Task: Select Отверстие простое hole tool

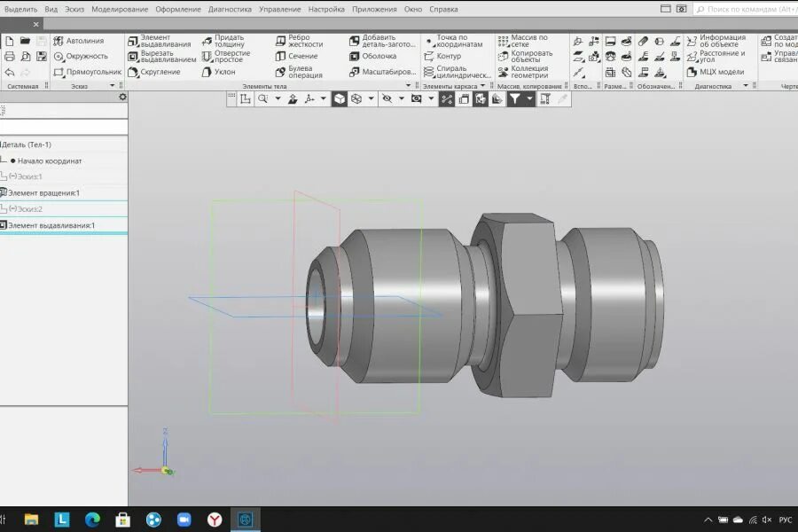Action: coord(226,57)
